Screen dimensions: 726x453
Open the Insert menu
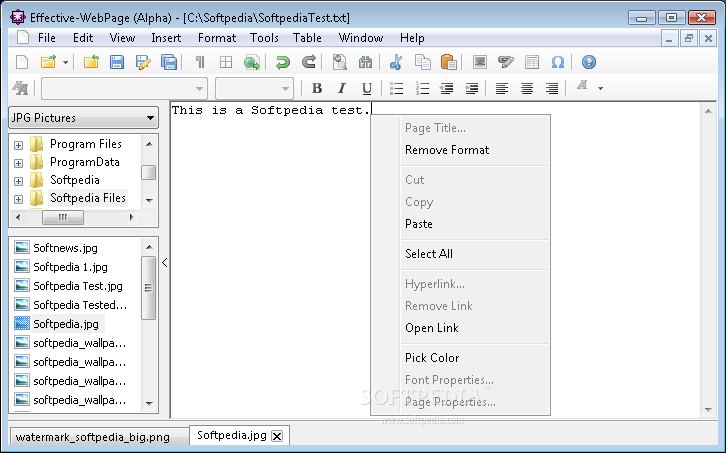(x=166, y=38)
